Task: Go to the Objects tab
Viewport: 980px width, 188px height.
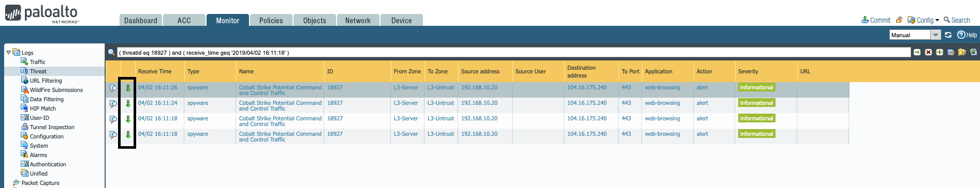Action: coord(314,20)
